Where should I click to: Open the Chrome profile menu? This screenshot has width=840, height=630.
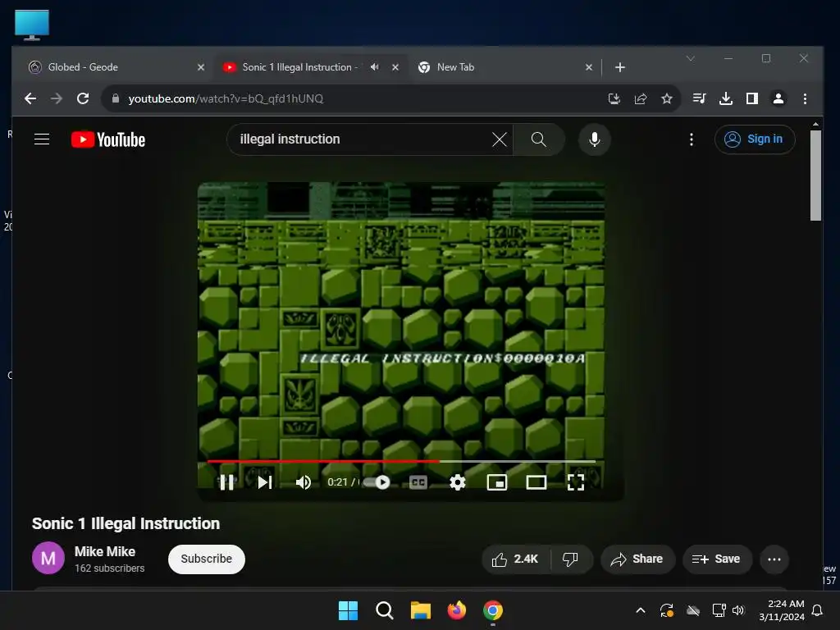tap(778, 98)
